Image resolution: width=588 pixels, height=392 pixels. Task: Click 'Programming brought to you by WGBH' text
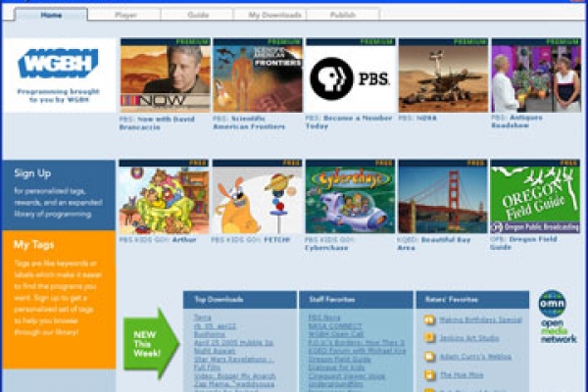coord(58,96)
